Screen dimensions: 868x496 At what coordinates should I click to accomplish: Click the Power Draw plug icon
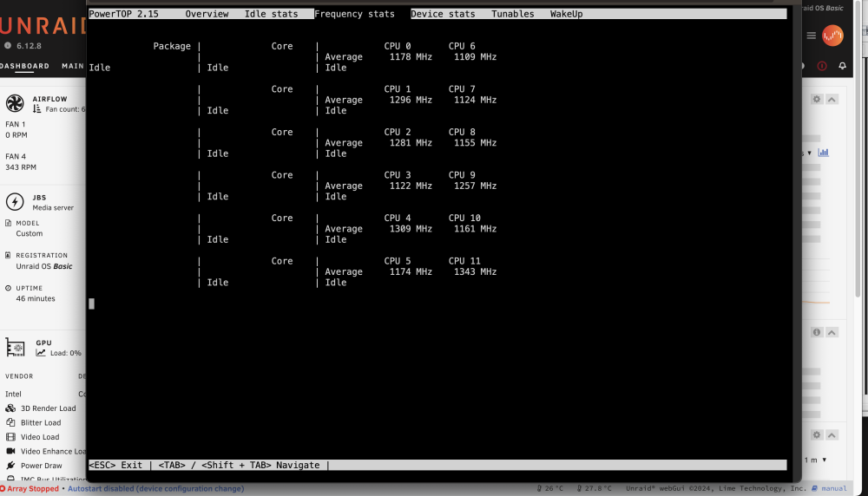(x=10, y=466)
